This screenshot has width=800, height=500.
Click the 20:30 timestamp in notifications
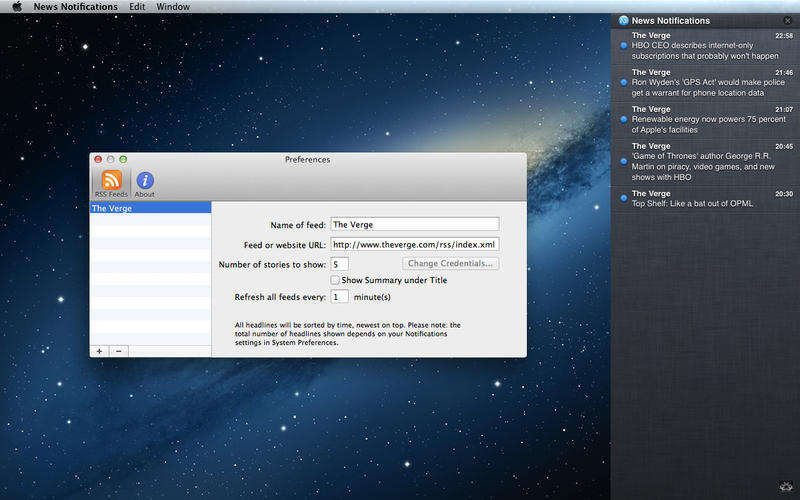[x=784, y=194]
